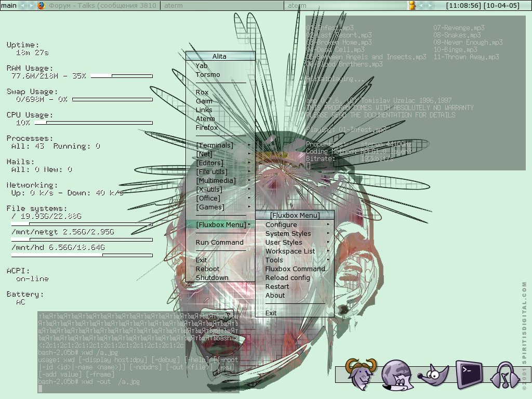The image size is (532, 399).
Task: Expand the Configure submenu
Action: (295, 224)
